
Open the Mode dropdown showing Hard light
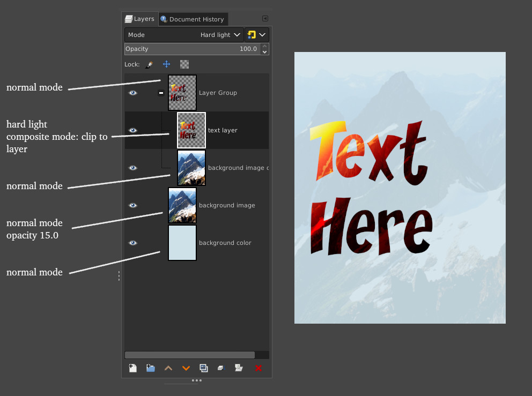(184, 35)
